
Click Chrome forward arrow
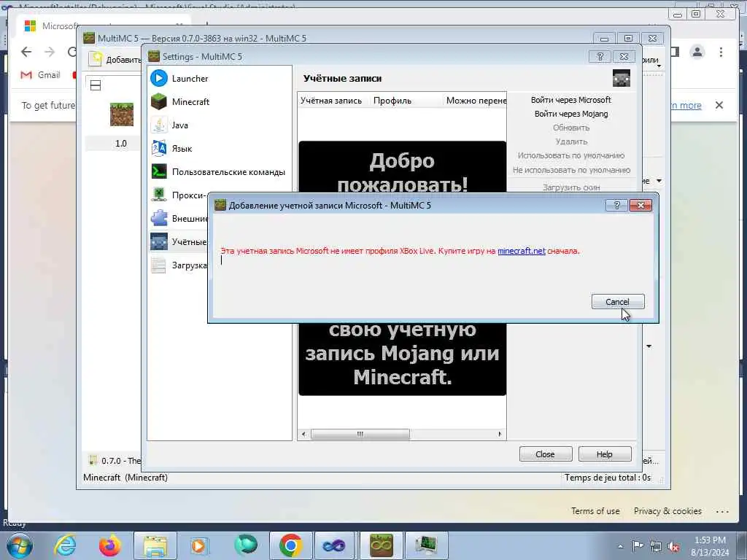pyautogui.click(x=50, y=52)
